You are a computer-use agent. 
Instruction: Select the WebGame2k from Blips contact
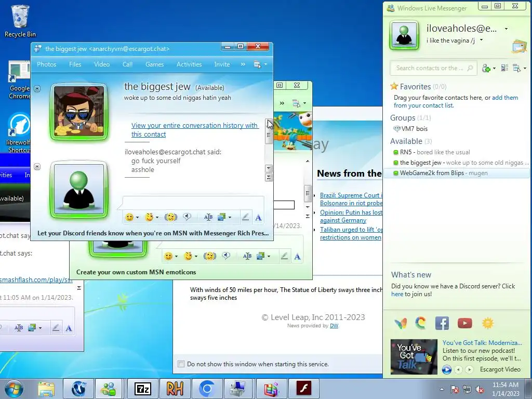(x=457, y=173)
